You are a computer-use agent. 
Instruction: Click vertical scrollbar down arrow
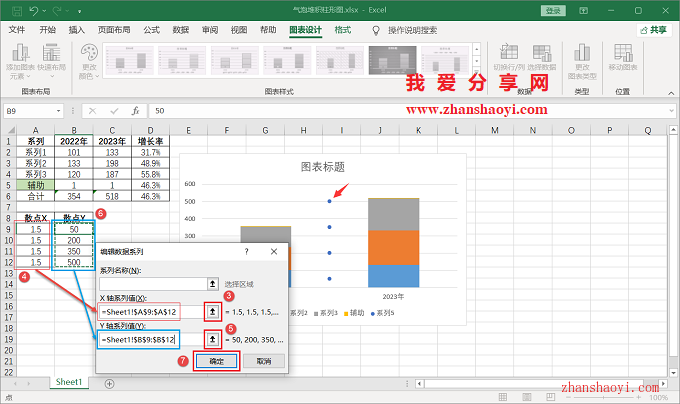pyautogui.click(x=673, y=372)
